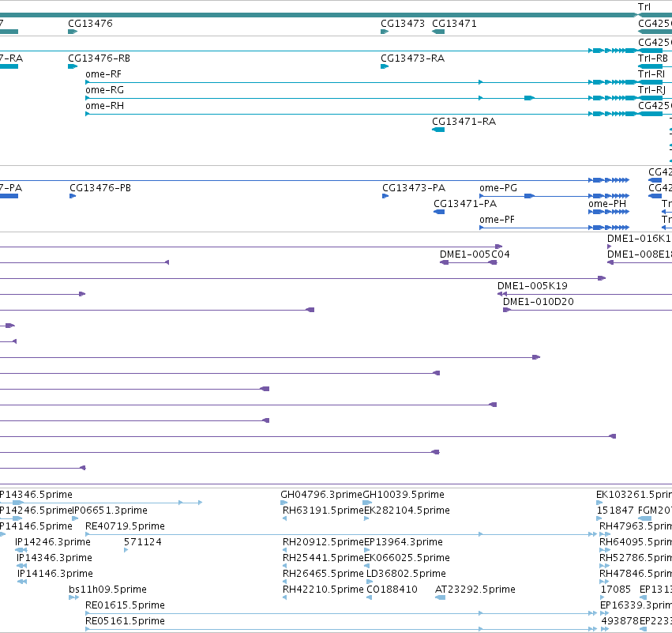Click the RH42210.5prime EST label
This screenshot has width=672, height=633.
coord(323,590)
